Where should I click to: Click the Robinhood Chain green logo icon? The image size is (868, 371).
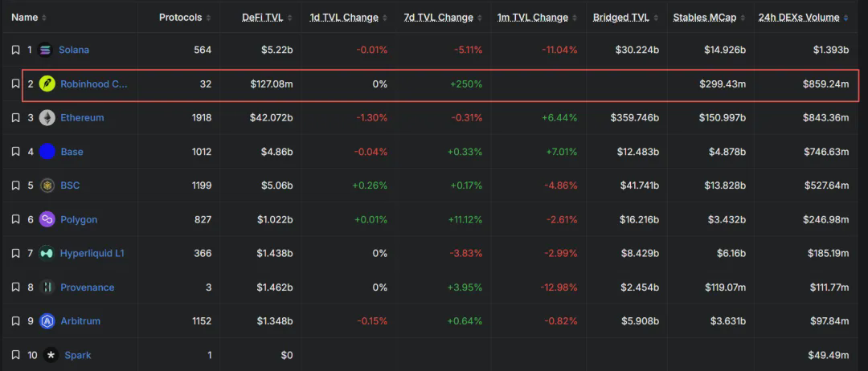(47, 84)
